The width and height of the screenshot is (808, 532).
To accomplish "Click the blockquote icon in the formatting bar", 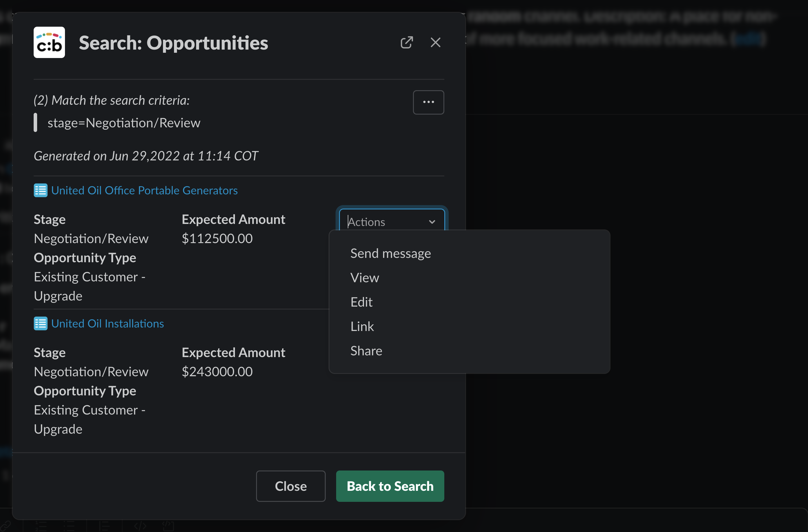I will tap(105, 526).
